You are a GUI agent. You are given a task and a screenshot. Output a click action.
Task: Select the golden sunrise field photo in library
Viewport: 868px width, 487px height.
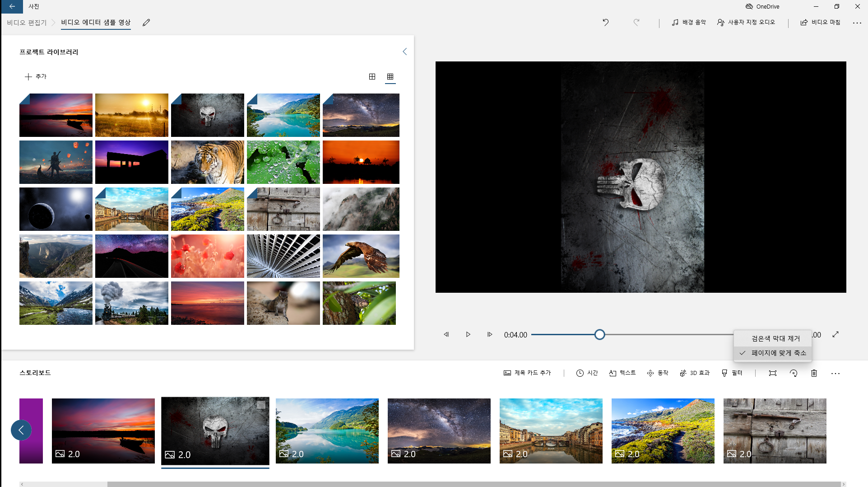(x=132, y=115)
